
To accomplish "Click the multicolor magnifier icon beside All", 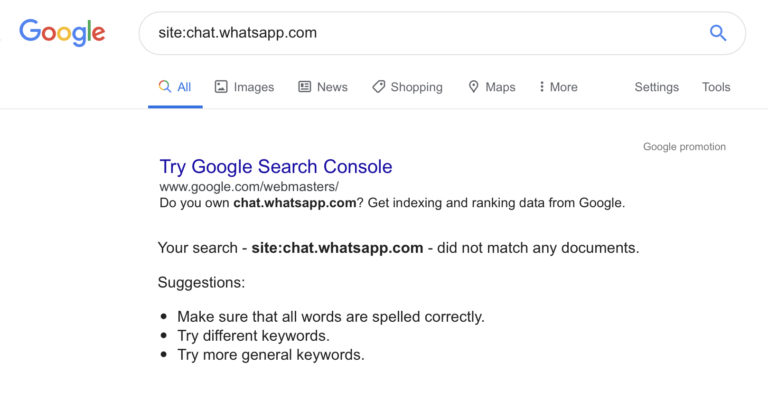I will coord(165,87).
